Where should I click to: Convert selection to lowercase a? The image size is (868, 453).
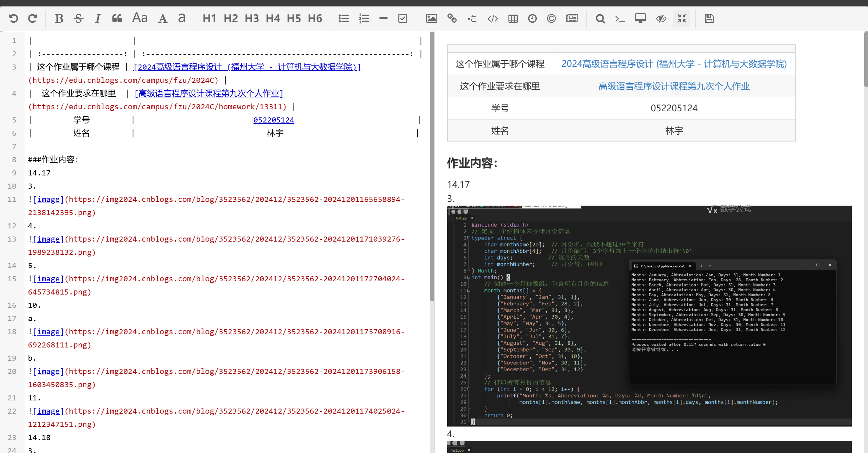point(182,18)
